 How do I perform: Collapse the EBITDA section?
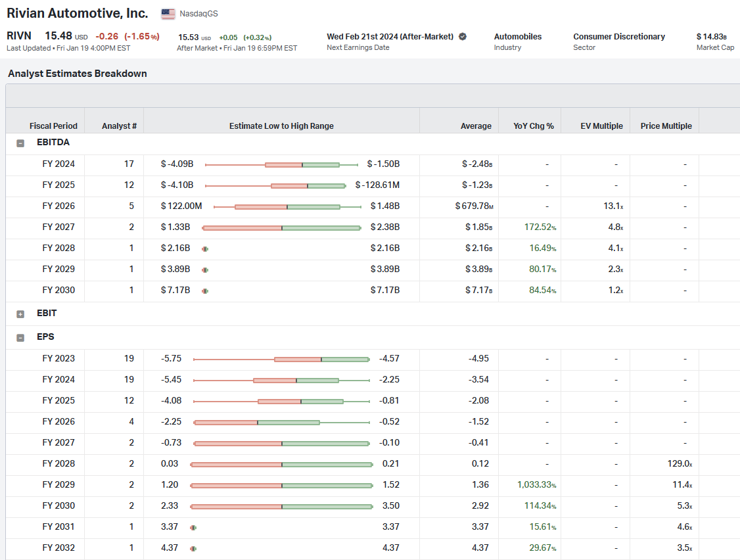coord(20,143)
